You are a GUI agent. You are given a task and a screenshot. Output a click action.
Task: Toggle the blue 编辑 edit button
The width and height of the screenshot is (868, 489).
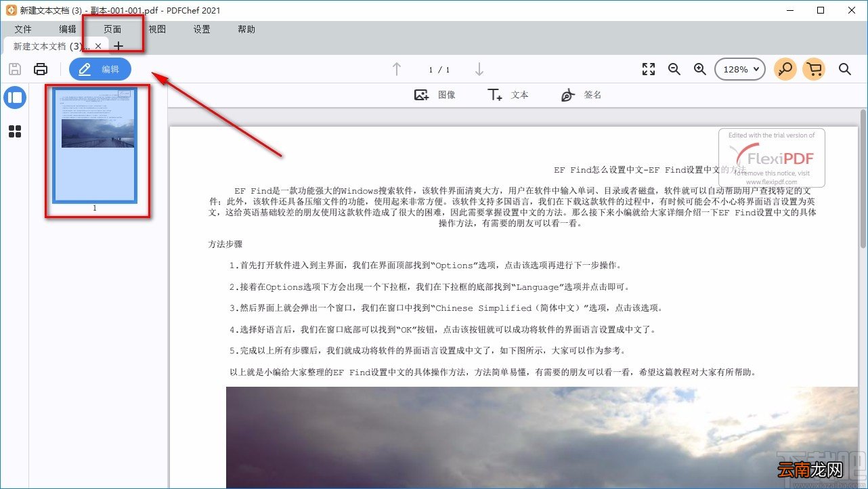pyautogui.click(x=100, y=69)
